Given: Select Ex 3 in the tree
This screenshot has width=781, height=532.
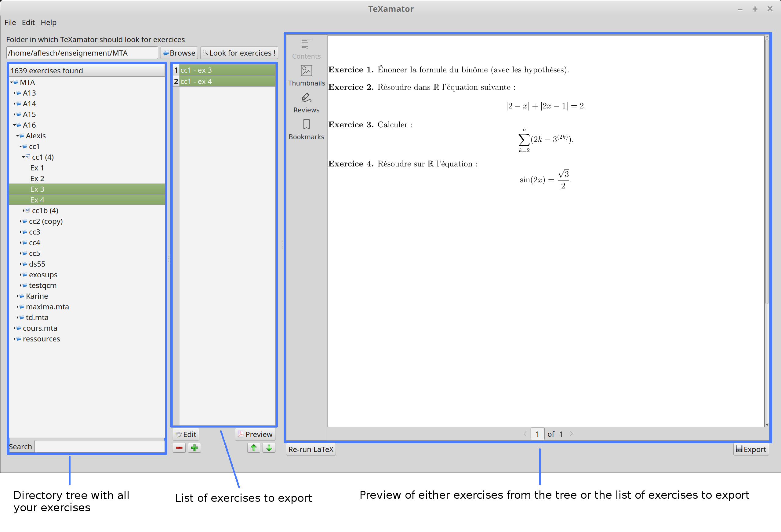Looking at the screenshot, I should (87, 189).
